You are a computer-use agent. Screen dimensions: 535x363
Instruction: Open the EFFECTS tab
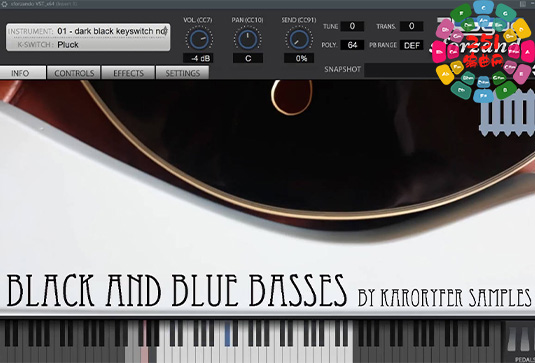click(128, 73)
